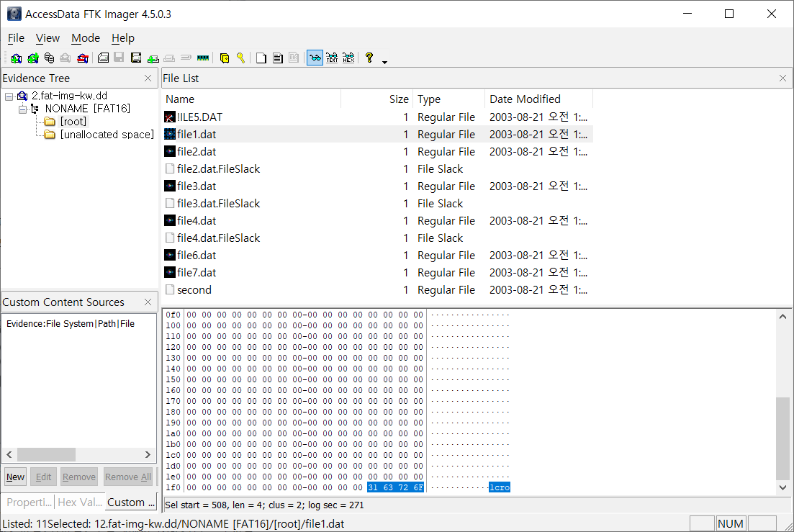Toggle automatic preview mode glasses icon

pyautogui.click(x=315, y=58)
